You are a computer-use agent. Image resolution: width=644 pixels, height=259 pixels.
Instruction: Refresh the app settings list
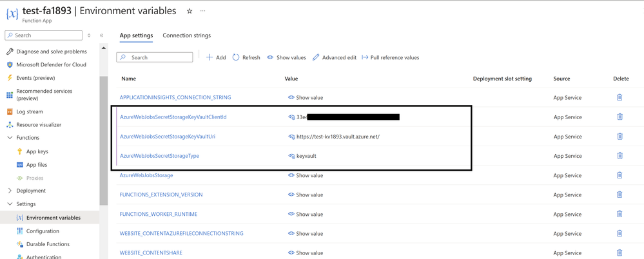point(246,57)
